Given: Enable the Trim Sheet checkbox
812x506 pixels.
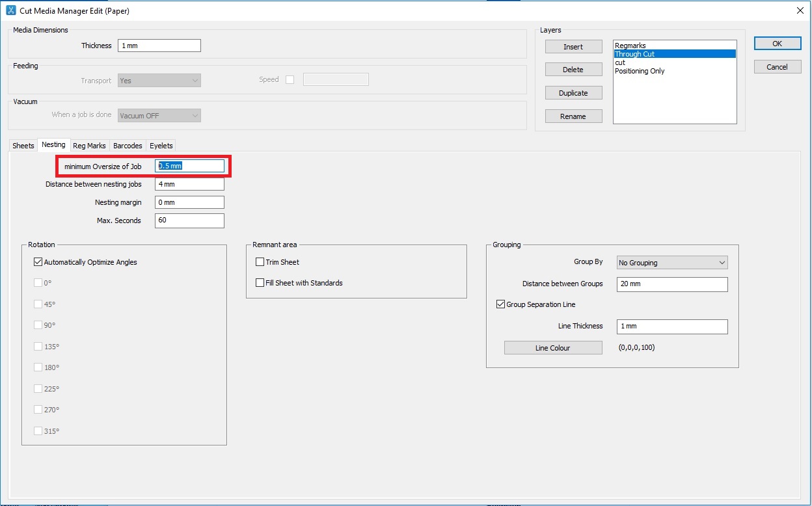Looking at the screenshot, I should [260, 262].
